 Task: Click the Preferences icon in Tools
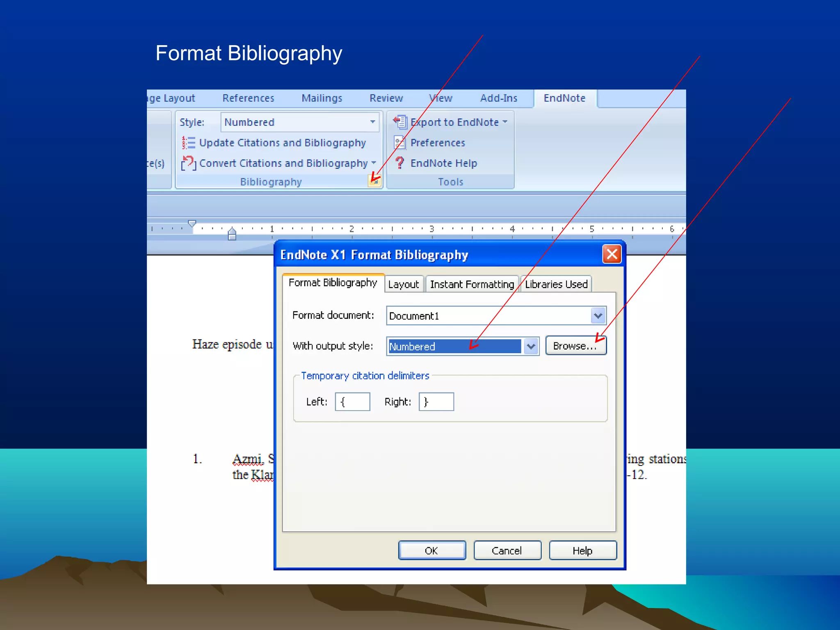pyautogui.click(x=399, y=142)
